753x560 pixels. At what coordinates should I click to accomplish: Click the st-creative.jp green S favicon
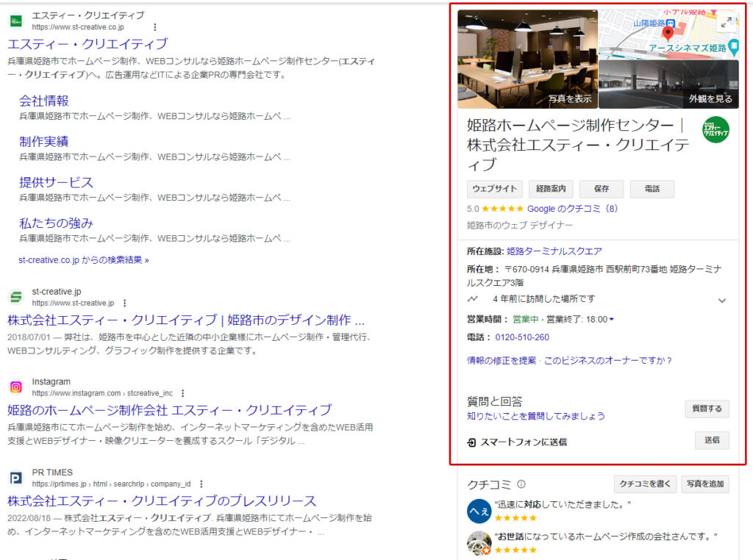click(x=16, y=297)
